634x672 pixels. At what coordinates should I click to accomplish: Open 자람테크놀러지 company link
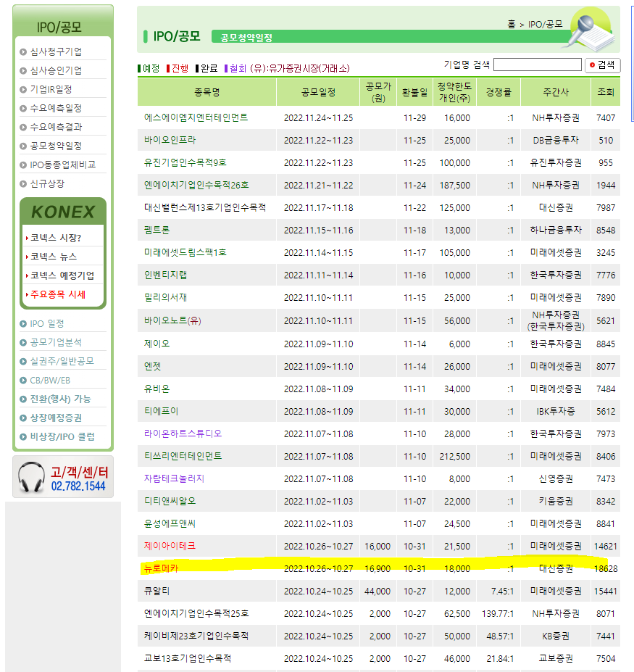[174, 478]
